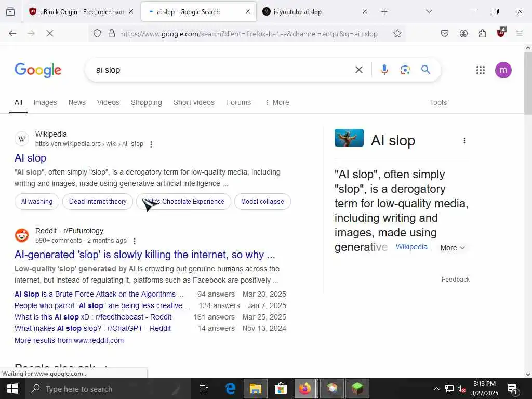Select Videos search tab
Image resolution: width=532 pixels, height=399 pixels.
click(x=108, y=102)
